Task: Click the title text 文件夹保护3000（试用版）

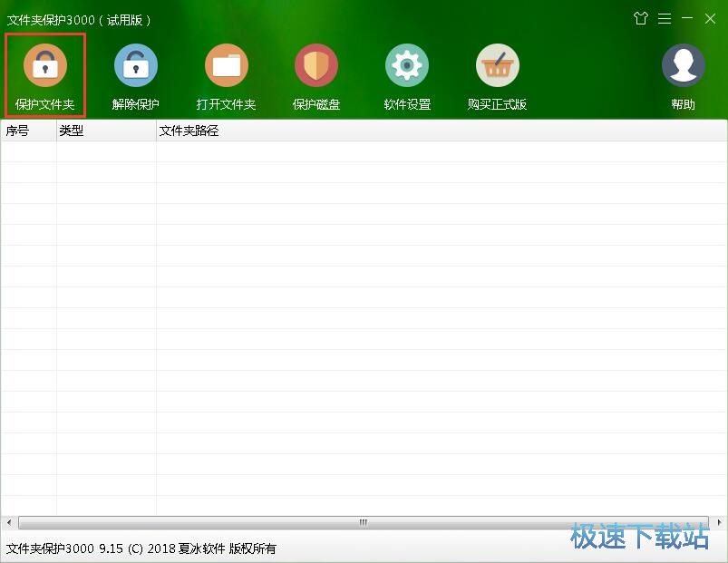Action: click(x=79, y=21)
